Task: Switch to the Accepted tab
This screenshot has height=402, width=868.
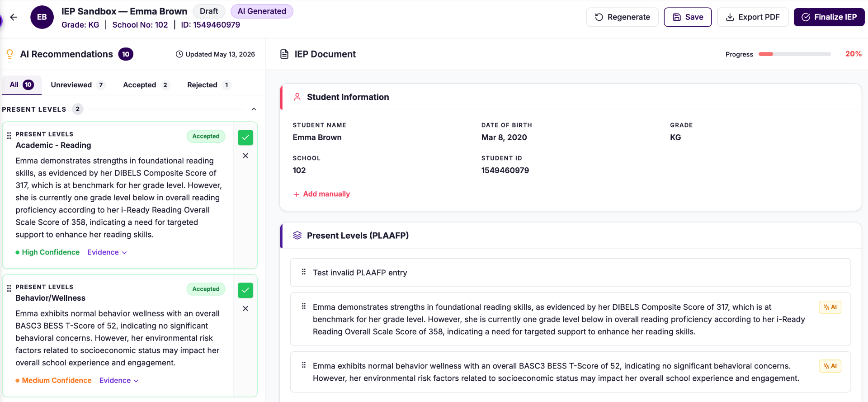Action: coord(146,85)
